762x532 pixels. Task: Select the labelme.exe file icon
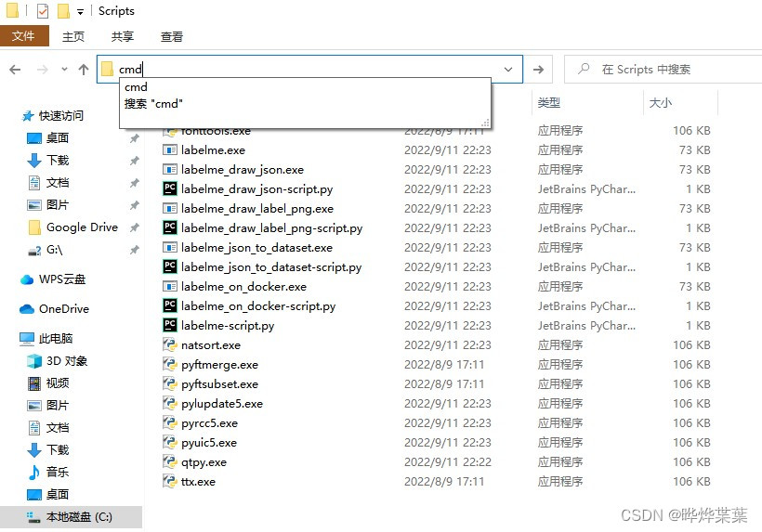coord(170,150)
